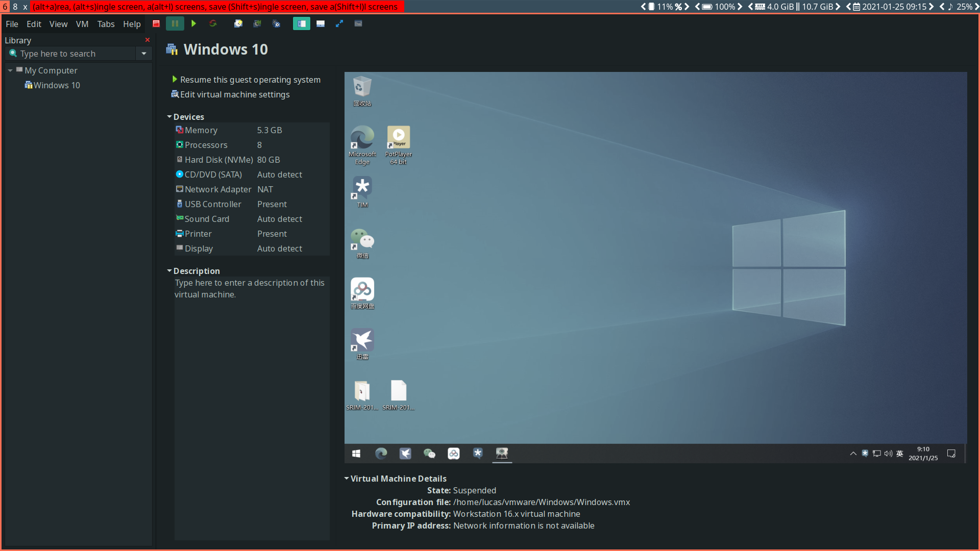The width and height of the screenshot is (980, 551).
Task: Toggle the library sidebar view button
Action: (301, 23)
